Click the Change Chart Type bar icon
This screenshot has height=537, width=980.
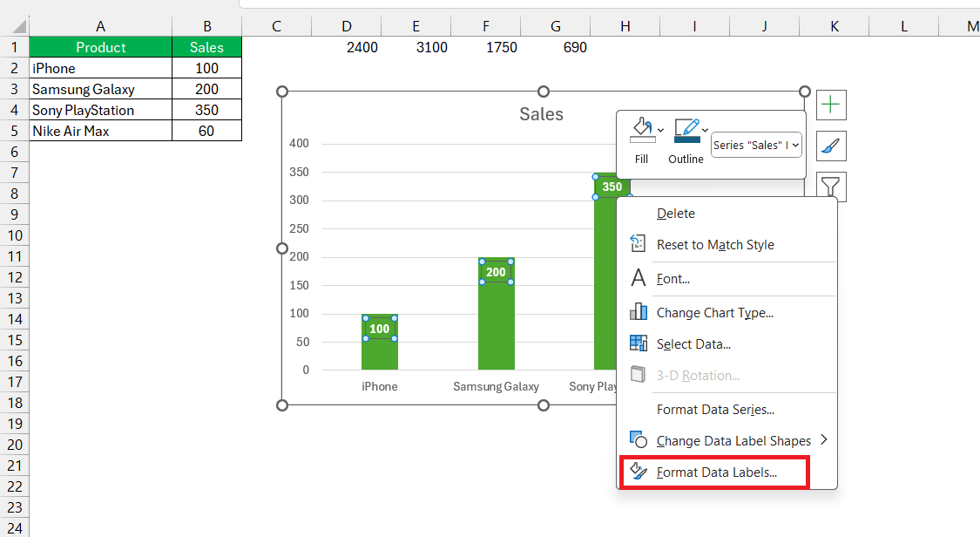click(x=639, y=311)
